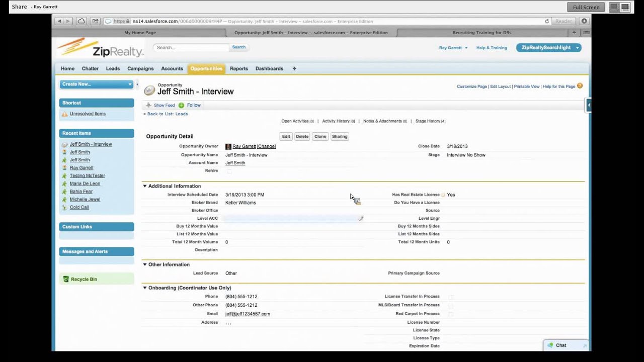Click the Full Screen button
Screen dimensions: 644x362
click(x=586, y=7)
